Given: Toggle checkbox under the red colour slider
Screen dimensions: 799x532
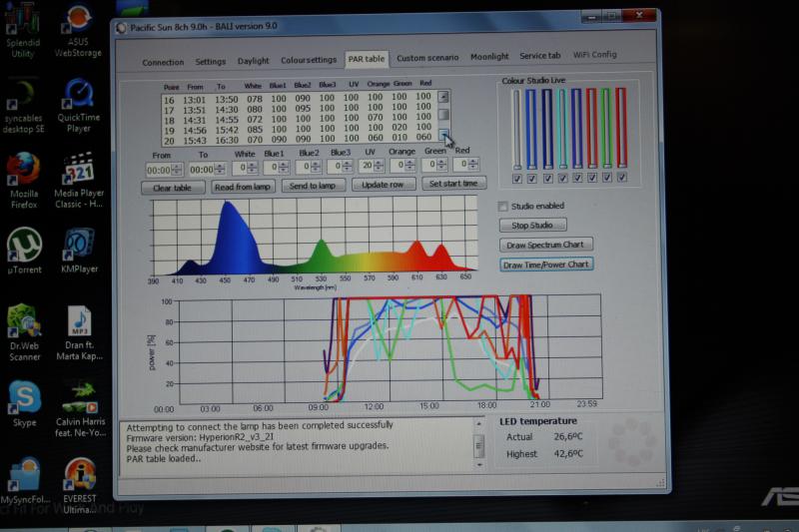Looking at the screenshot, I should coord(621,179).
